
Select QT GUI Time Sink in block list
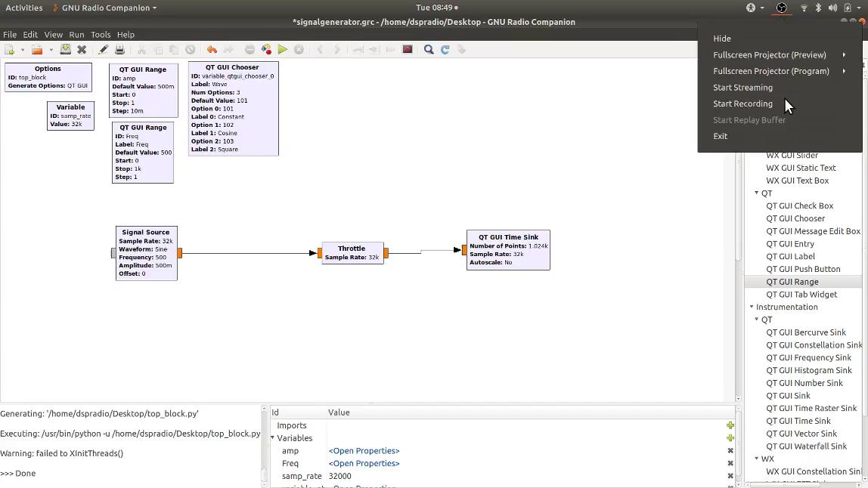[798, 421]
